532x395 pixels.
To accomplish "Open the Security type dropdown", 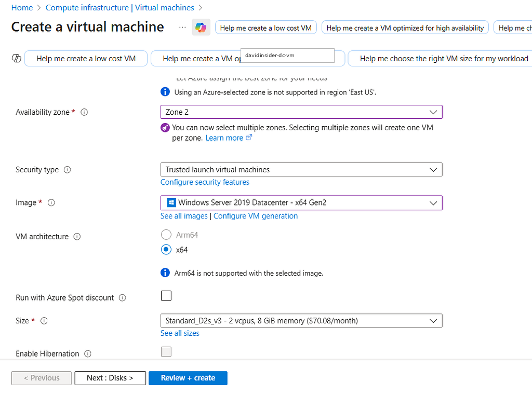I will pyautogui.click(x=301, y=170).
